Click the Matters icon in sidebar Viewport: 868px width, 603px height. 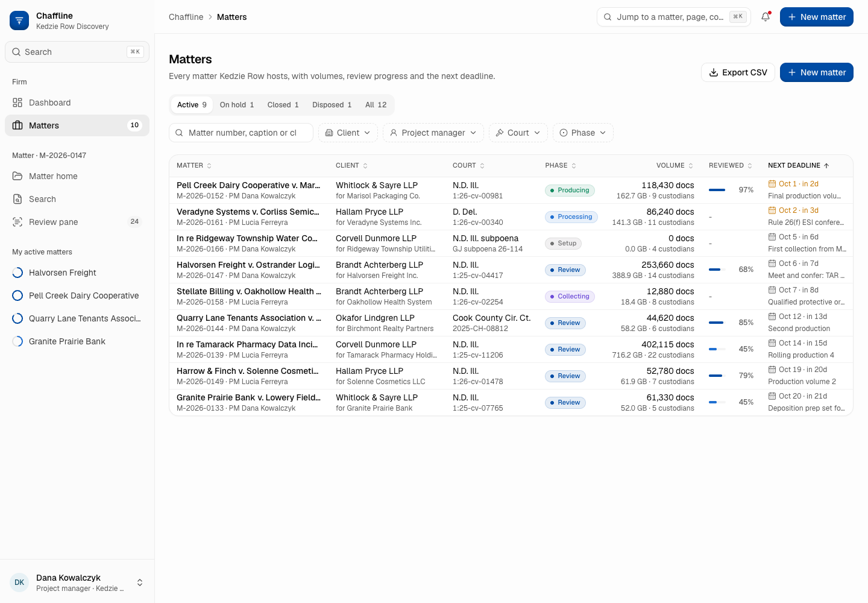[x=17, y=125]
